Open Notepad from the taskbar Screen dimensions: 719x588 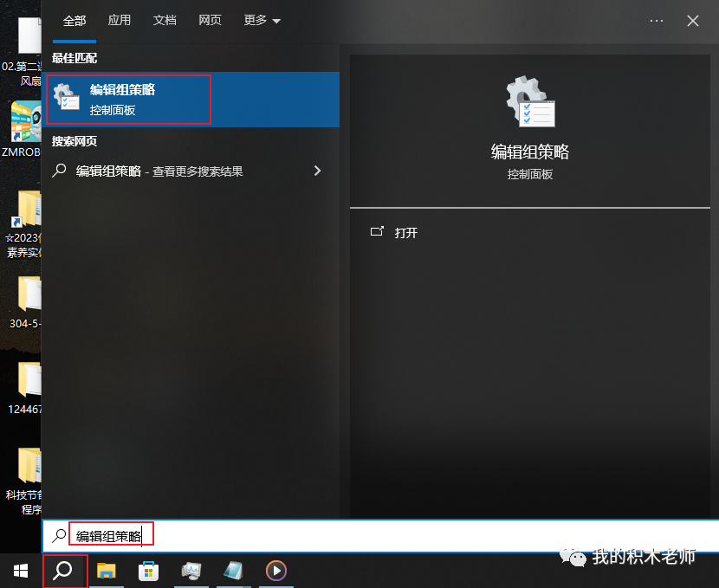[234, 572]
